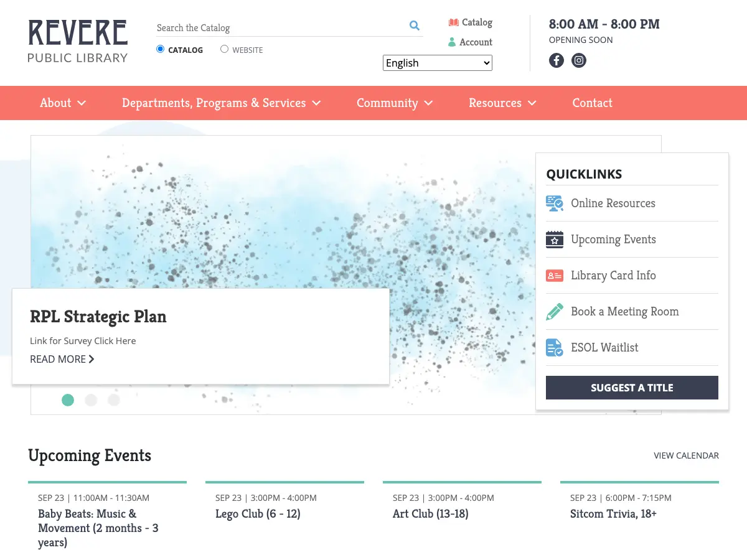
Task: Click the Library Card Info card icon
Action: pos(555,276)
